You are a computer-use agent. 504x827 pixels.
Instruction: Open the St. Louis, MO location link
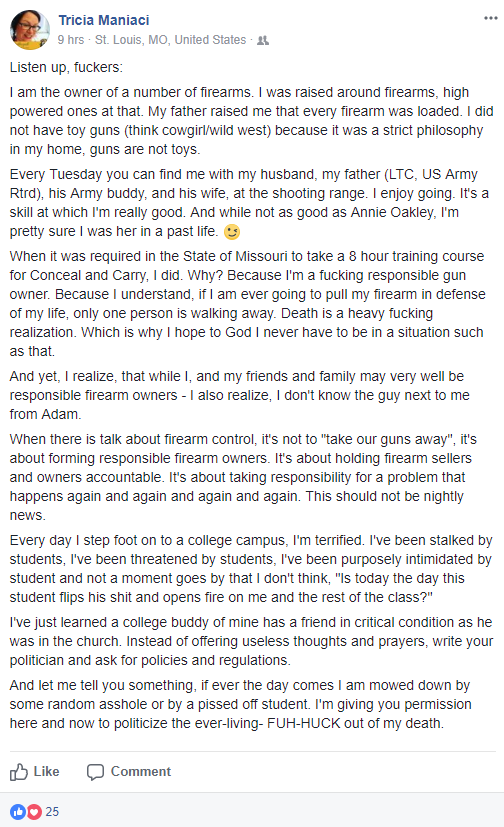(170, 40)
